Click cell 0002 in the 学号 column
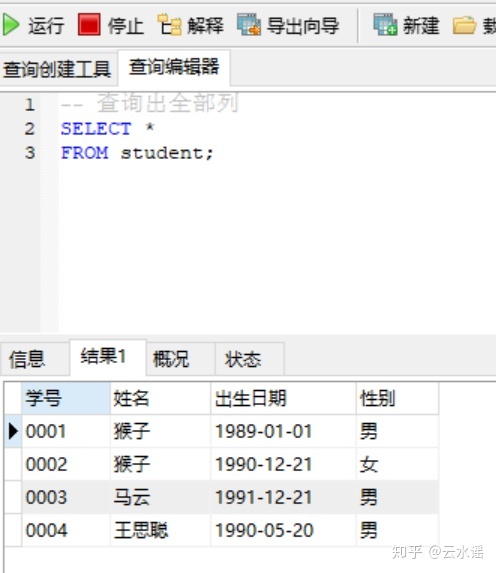The image size is (496, 573). click(66, 464)
